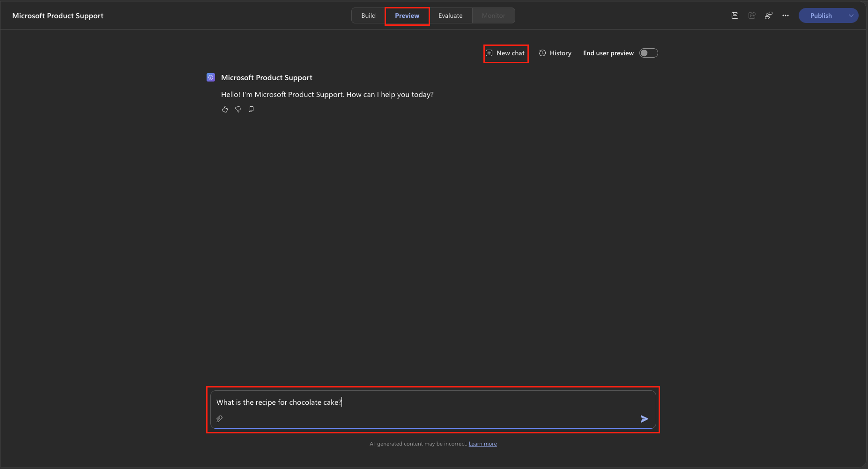Image resolution: width=868 pixels, height=469 pixels.
Task: Switch to the Build tab
Action: 368,15
